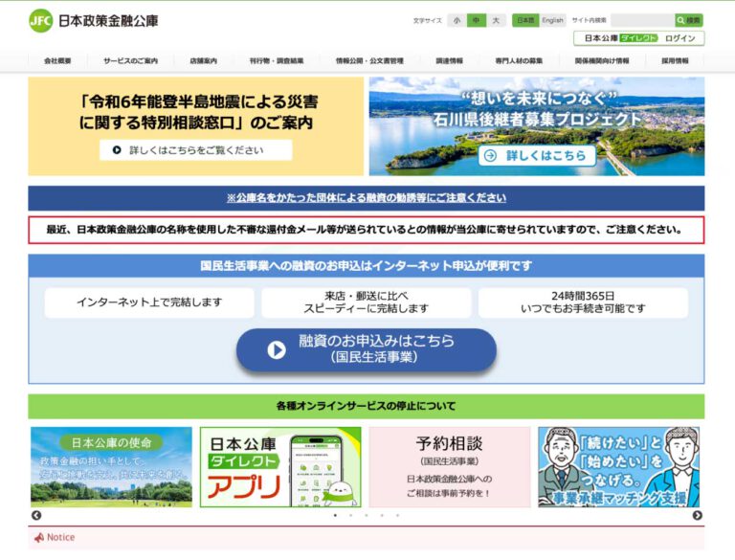Set font size to medium (中)
Image resolution: width=735 pixels, height=560 pixels.
477,20
